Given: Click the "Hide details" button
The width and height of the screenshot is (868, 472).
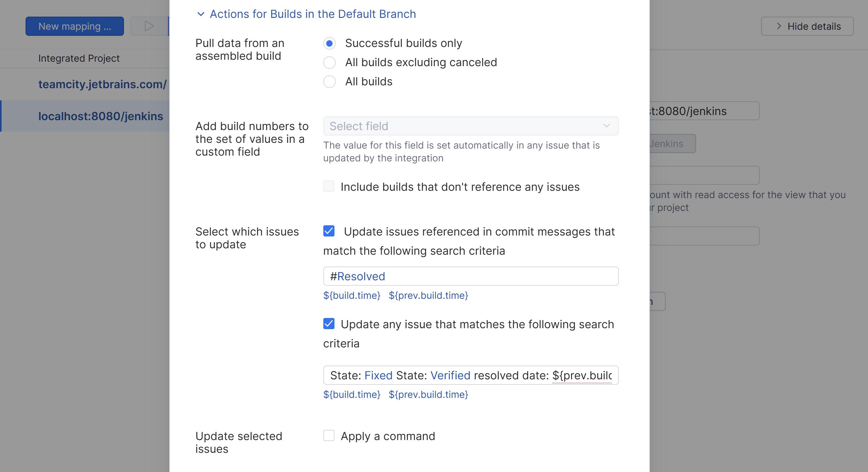Looking at the screenshot, I should 807,26.
